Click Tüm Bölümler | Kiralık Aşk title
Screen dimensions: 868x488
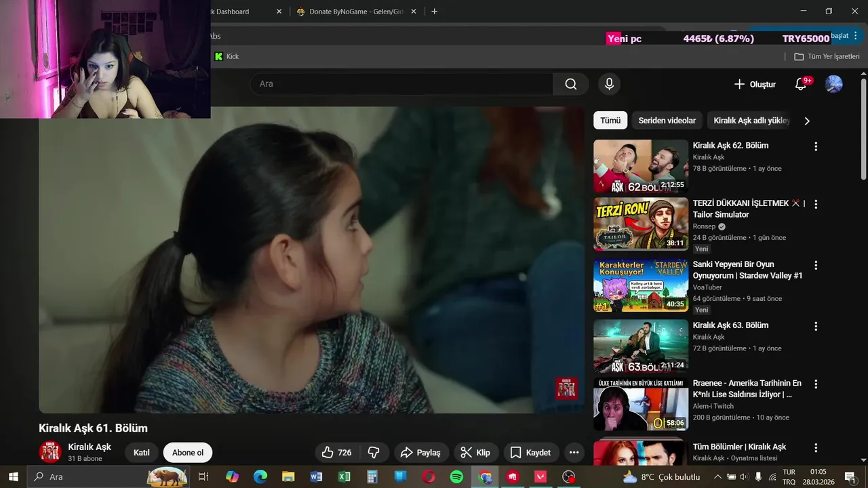point(739,447)
